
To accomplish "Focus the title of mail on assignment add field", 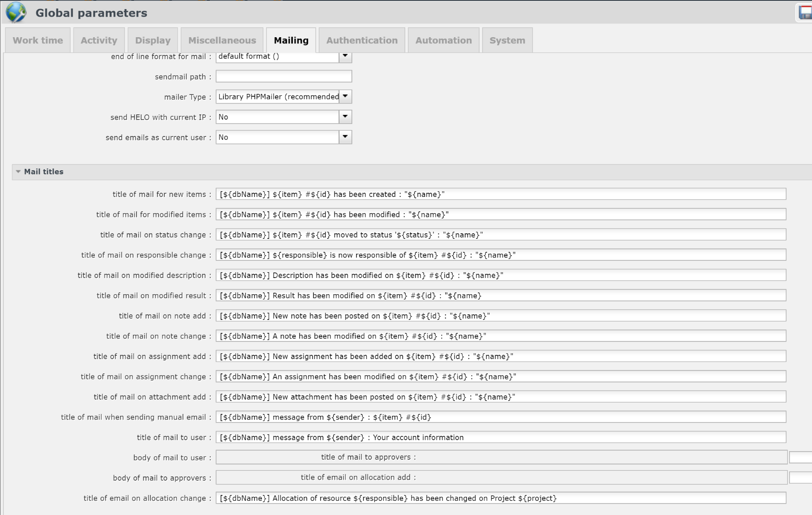I will click(501, 356).
